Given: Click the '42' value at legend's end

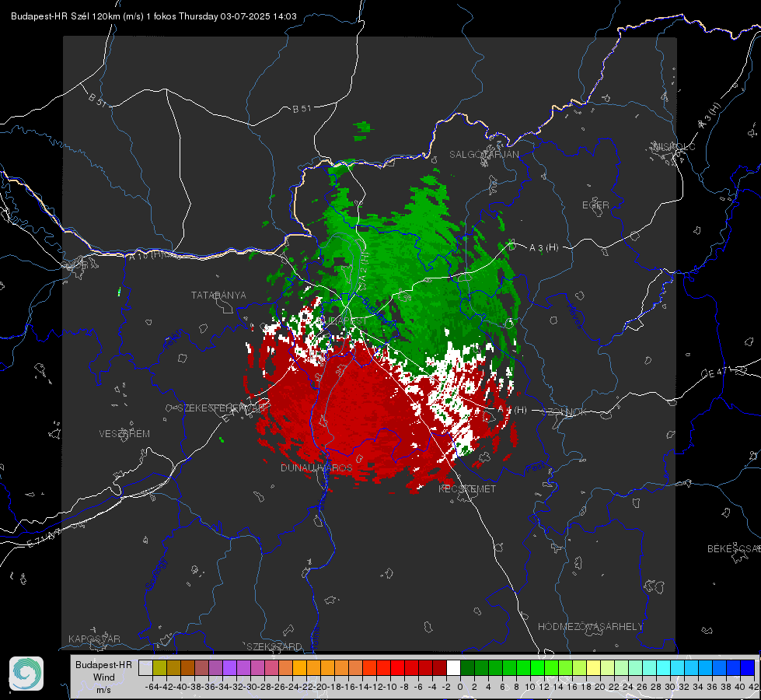Looking at the screenshot, I should tap(753, 687).
